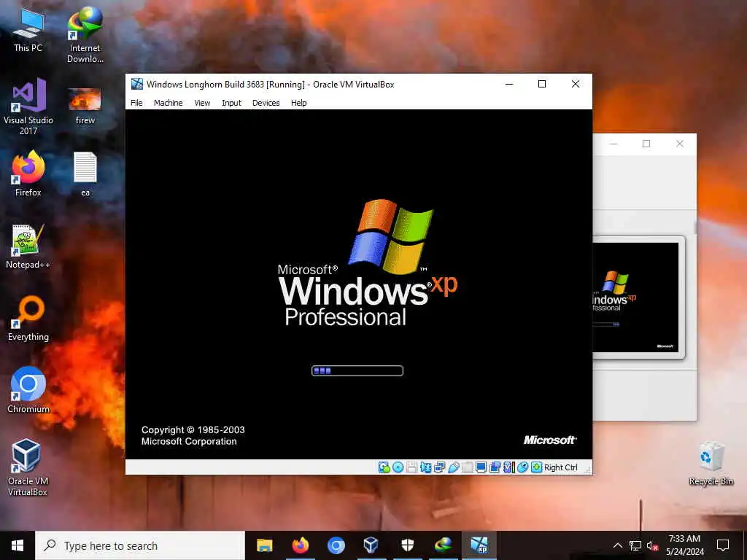Screen dimensions: 747x560
Task: Maximize the background VirtualBox Manager window
Action: click(646, 144)
